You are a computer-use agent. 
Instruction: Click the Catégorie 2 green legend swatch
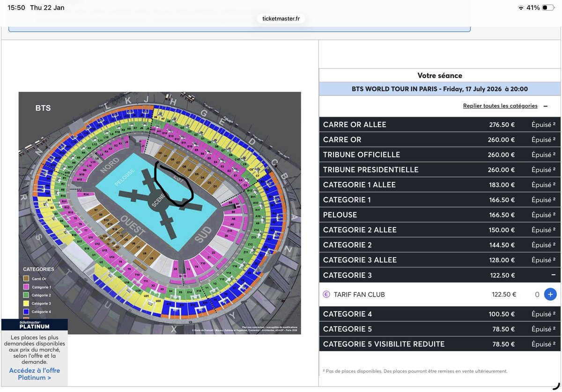point(26,295)
